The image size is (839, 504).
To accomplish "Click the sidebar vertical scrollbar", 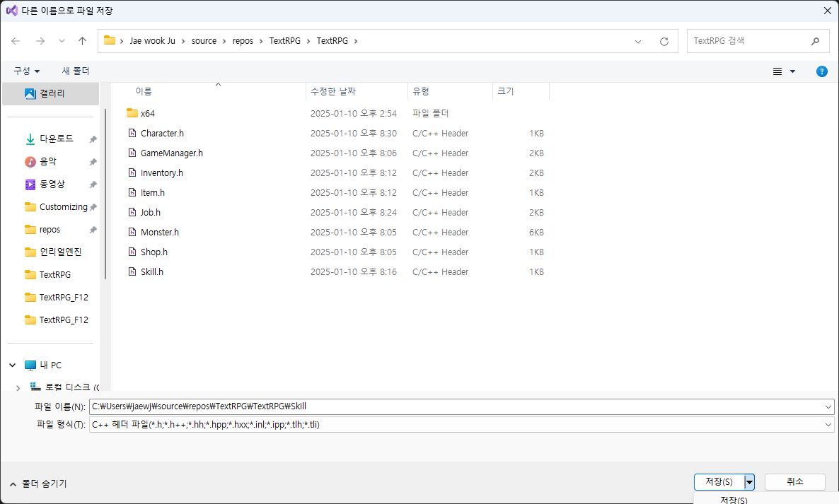I will tap(105, 194).
